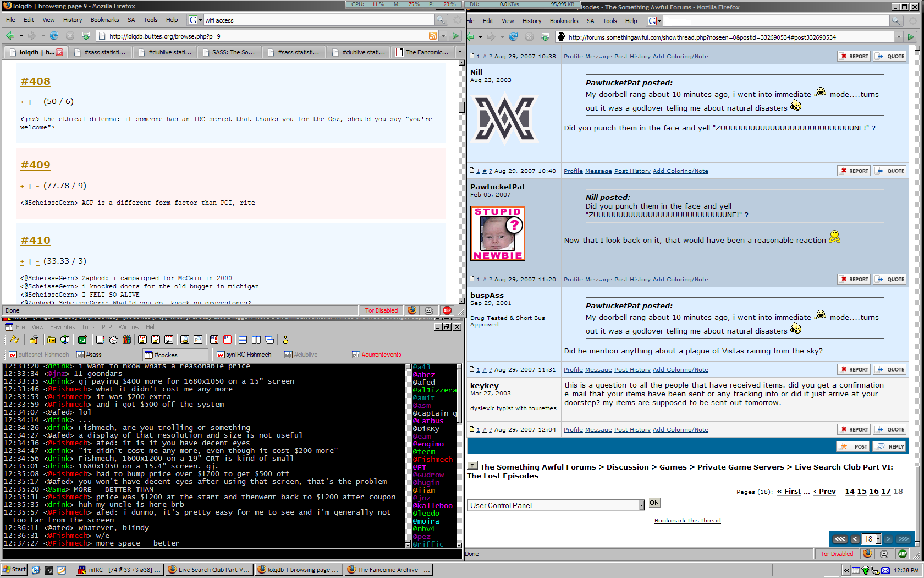Reload the lolqdb page
924x578 pixels.
pyautogui.click(x=54, y=36)
